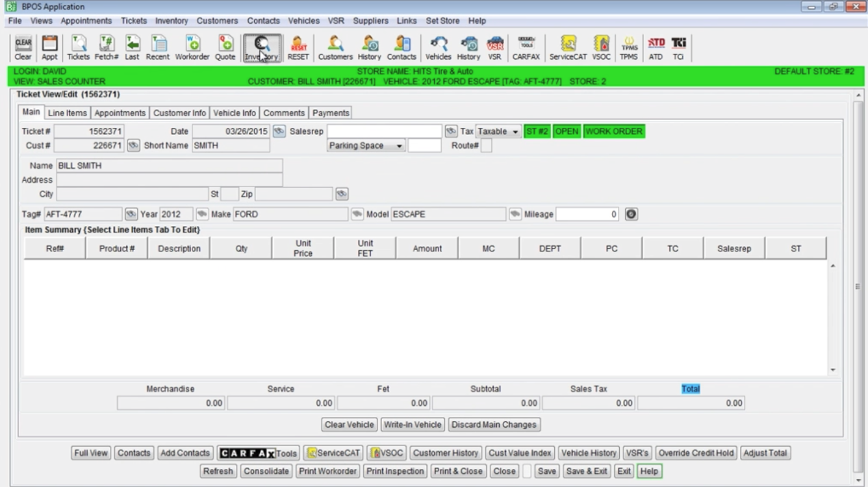
Task: Click the mileage odometer icon
Action: click(630, 214)
